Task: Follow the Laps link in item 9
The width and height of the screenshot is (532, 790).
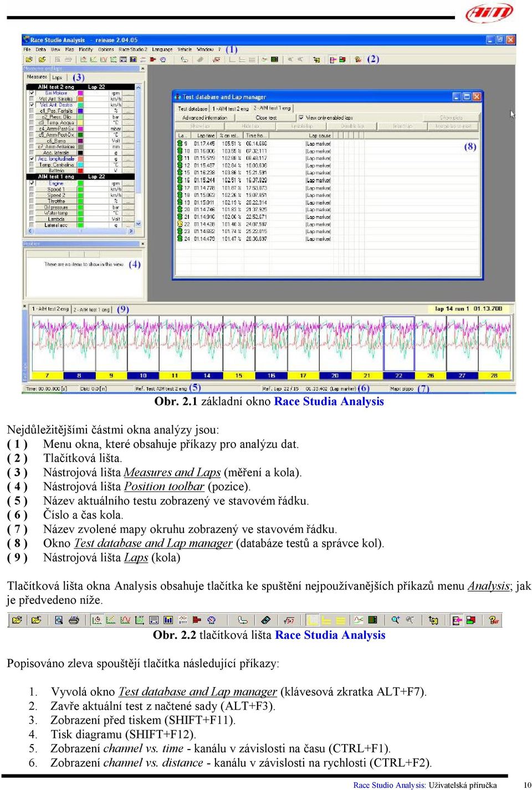Action: point(136,557)
